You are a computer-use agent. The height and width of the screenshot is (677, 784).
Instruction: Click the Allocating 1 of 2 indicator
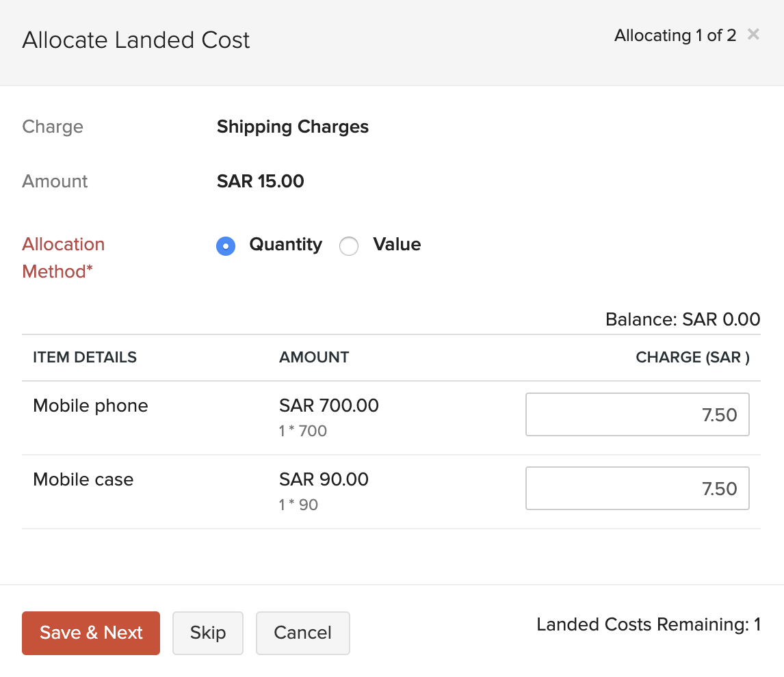click(675, 35)
